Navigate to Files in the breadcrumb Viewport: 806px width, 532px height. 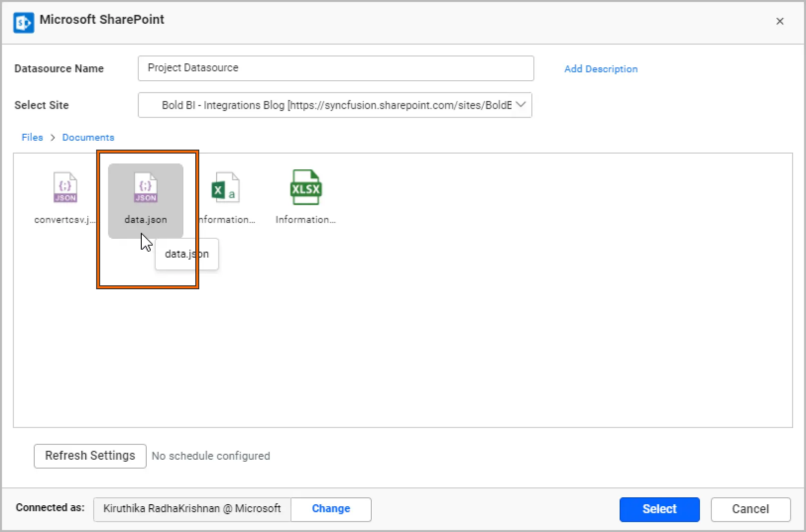pos(32,138)
